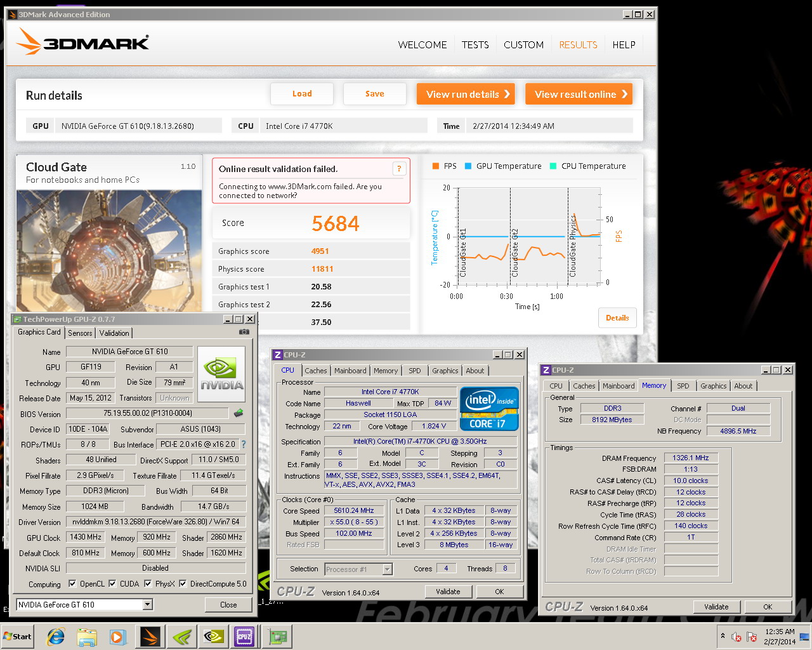Click OK in the CPU-Z memory window
Screen dimensions: 812x650
pyautogui.click(x=768, y=607)
